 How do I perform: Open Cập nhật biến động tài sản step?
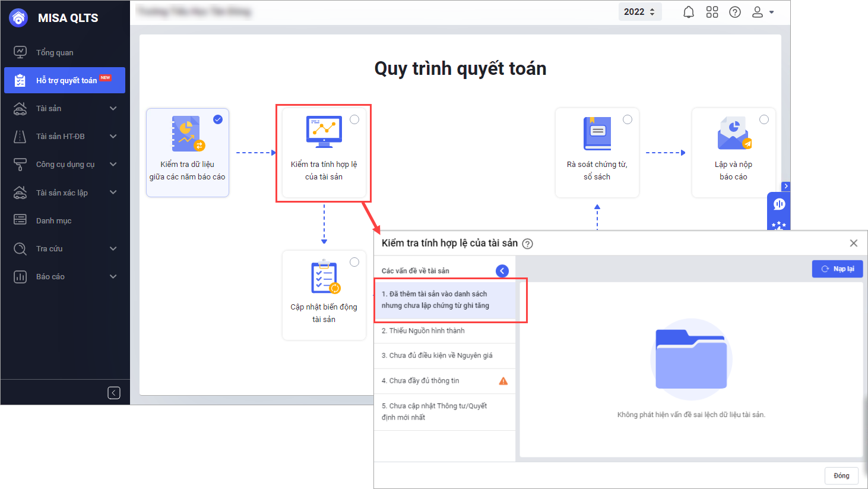click(324, 295)
